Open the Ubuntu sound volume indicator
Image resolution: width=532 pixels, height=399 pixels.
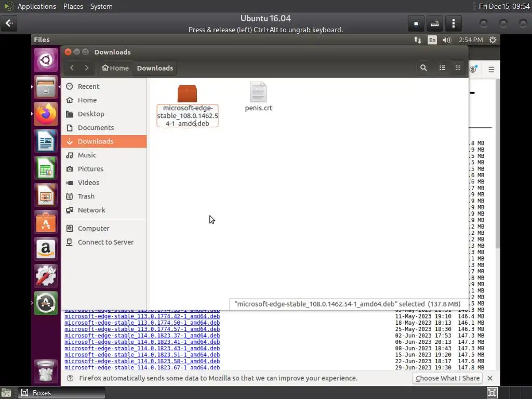(446, 40)
